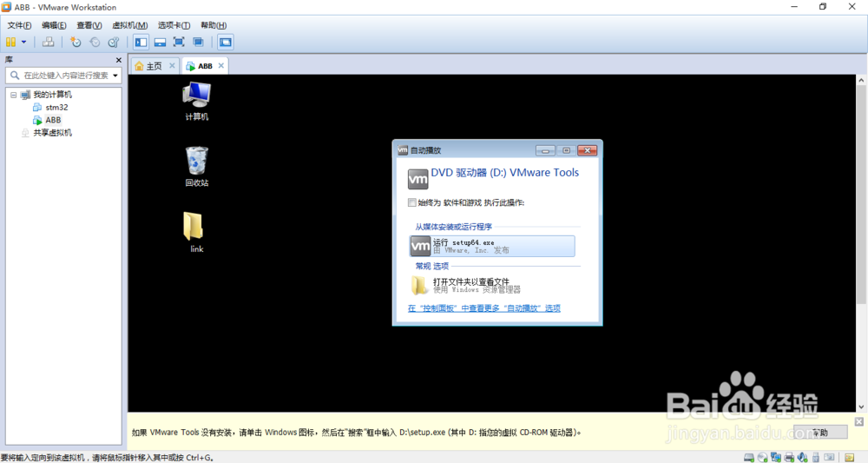Click the sound card status icon
The image size is (868, 463).
point(803,458)
